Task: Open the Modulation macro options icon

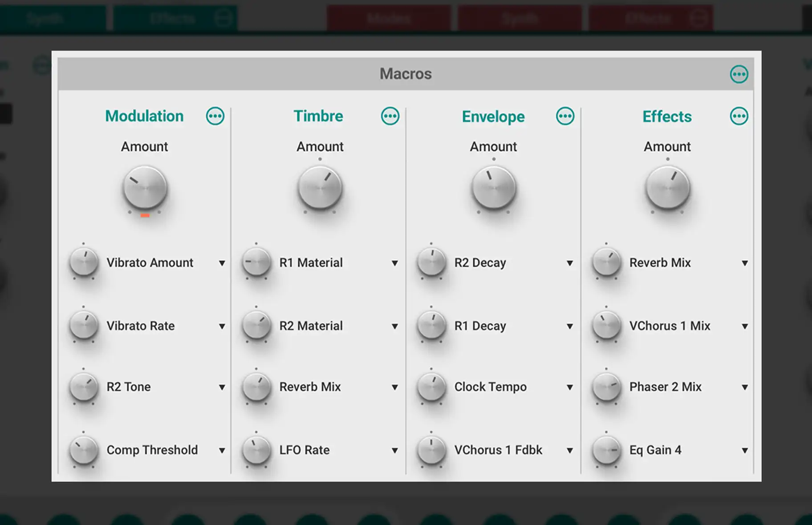Action: pos(215,116)
